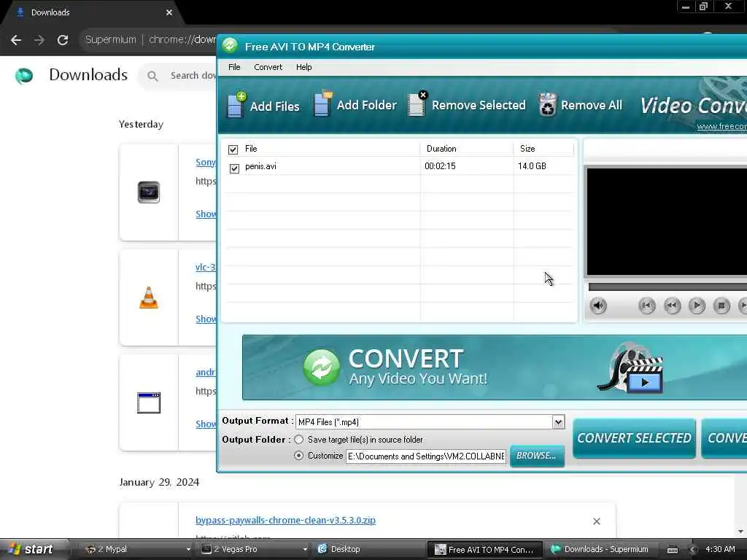
Task: Click the rewind playback button
Action: click(672, 306)
